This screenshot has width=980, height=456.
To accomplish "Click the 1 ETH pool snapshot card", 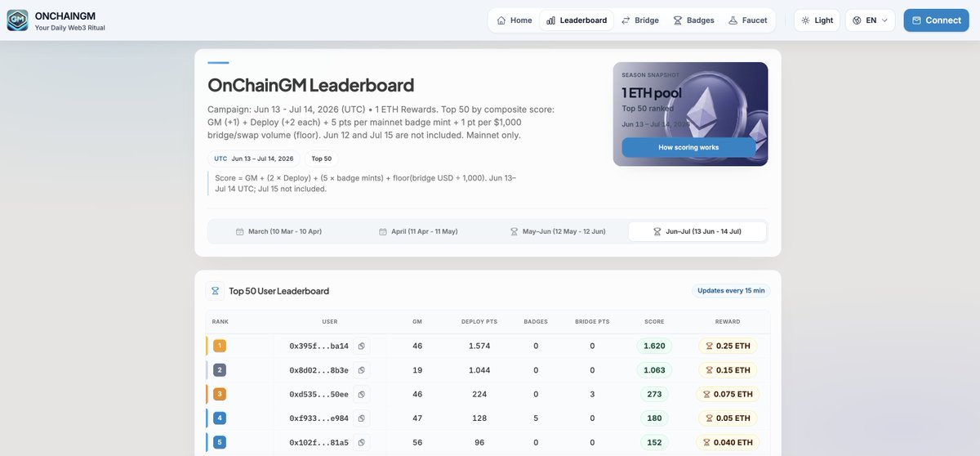I will (x=690, y=114).
